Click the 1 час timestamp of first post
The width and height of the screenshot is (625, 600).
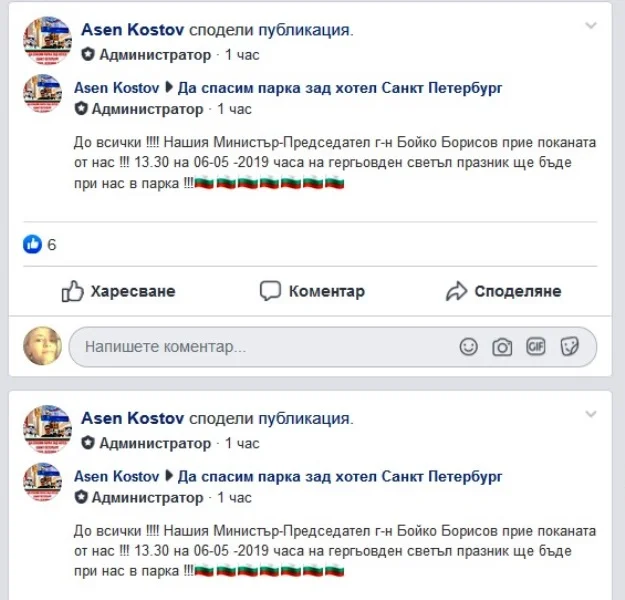tap(242, 55)
